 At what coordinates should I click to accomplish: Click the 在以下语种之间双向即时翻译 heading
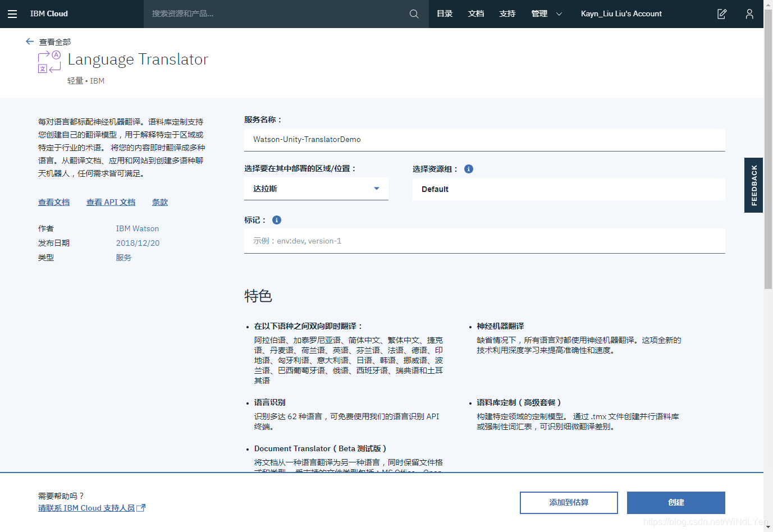(x=308, y=326)
